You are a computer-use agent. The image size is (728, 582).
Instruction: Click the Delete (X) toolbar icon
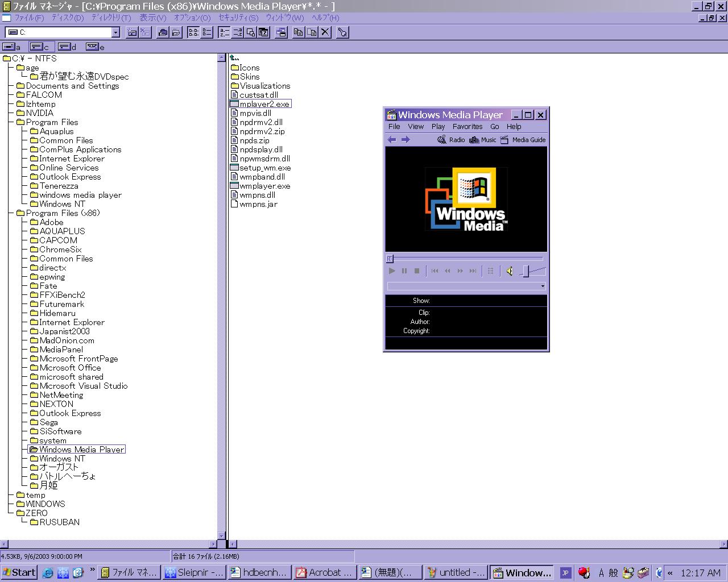(x=325, y=32)
